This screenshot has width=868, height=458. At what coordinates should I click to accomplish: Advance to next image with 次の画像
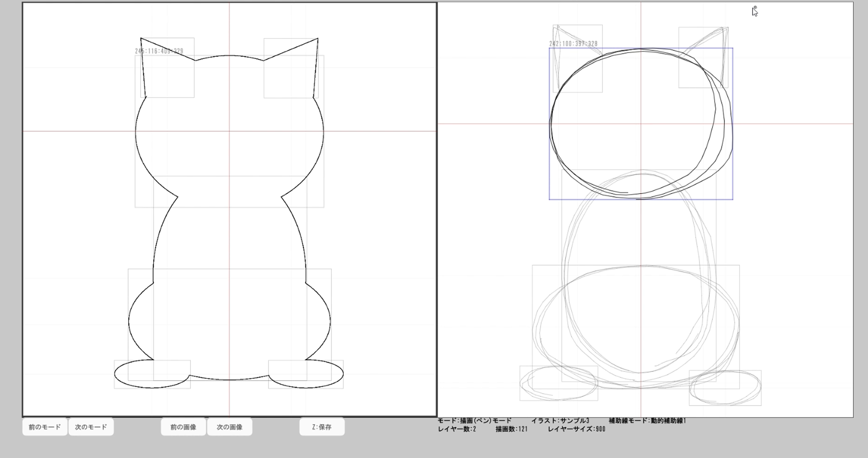point(229,427)
